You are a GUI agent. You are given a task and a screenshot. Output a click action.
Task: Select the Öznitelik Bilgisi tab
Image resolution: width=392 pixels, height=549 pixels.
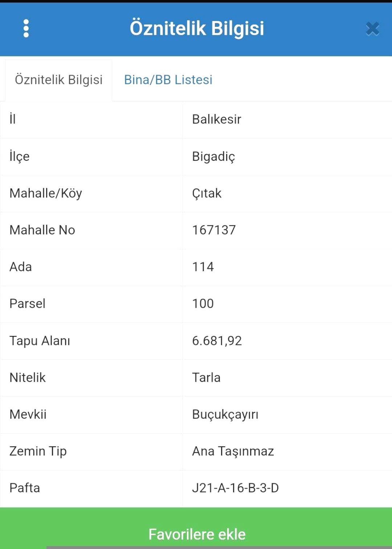(59, 80)
